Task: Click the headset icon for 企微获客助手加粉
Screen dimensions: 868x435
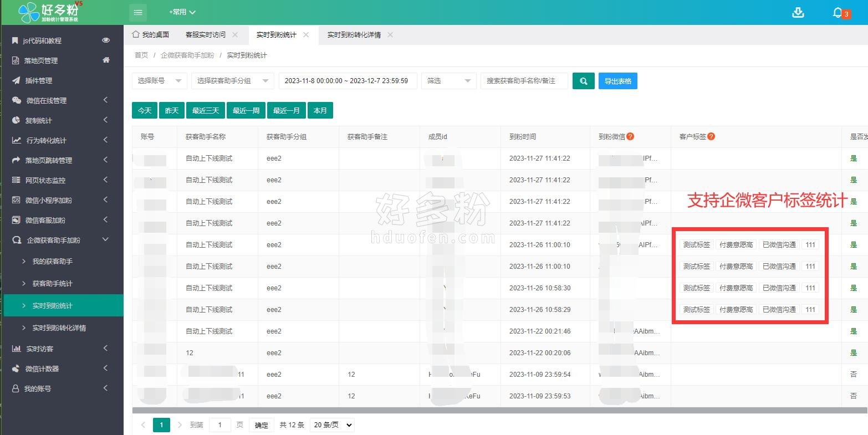Action: (17, 240)
